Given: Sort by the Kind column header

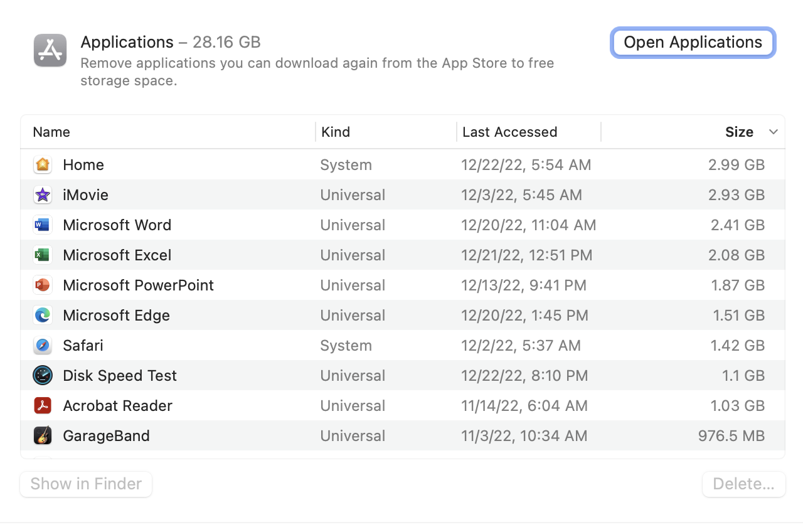Looking at the screenshot, I should pos(336,132).
